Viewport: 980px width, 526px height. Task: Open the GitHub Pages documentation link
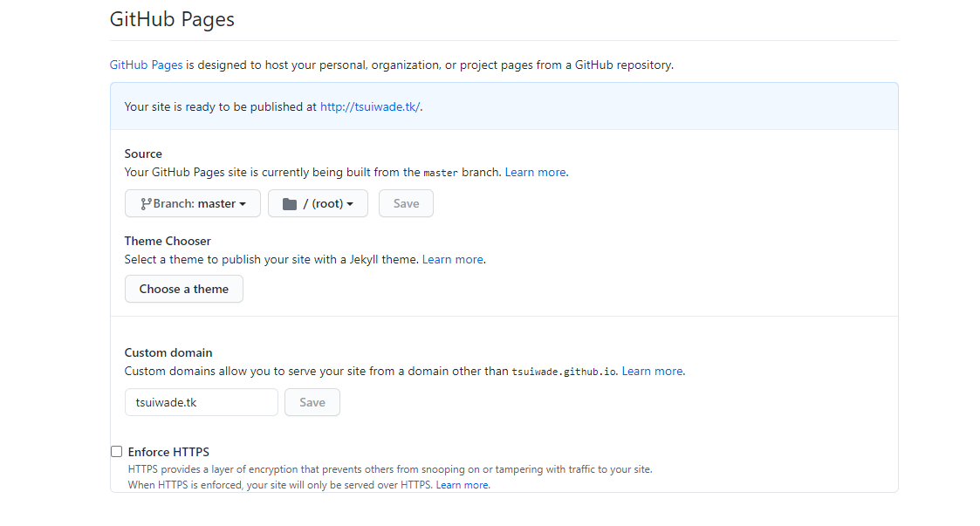147,65
